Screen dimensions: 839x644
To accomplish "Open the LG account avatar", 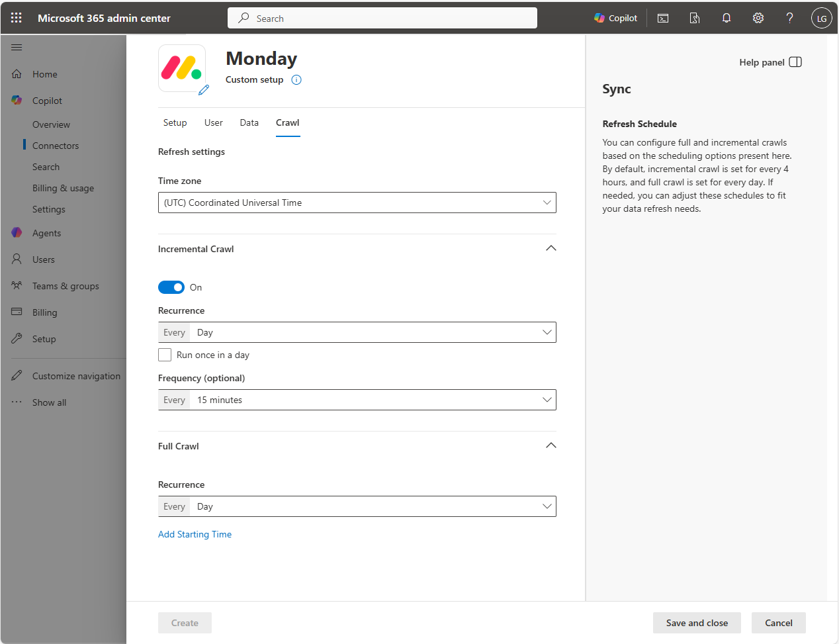I will [x=821, y=18].
